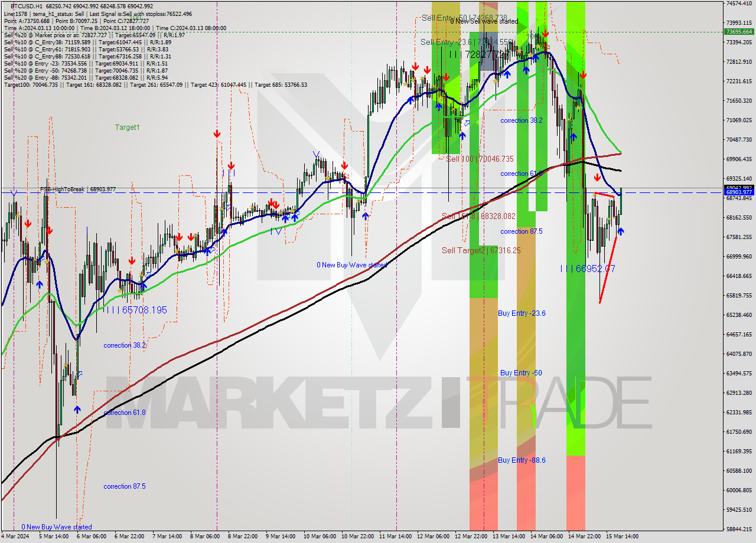Screen dimensions: 756x543
Task: Select 70487.731 on the price axis
Action: coord(738,139)
